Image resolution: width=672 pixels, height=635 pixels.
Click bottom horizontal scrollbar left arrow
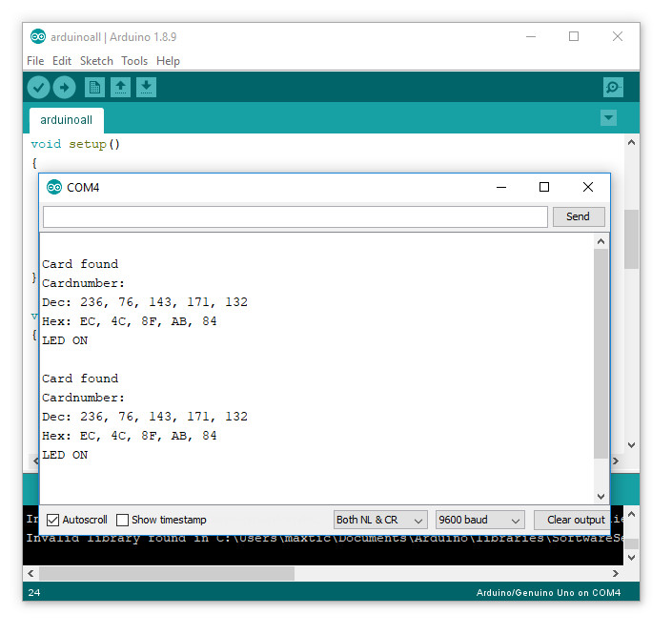click(x=31, y=573)
